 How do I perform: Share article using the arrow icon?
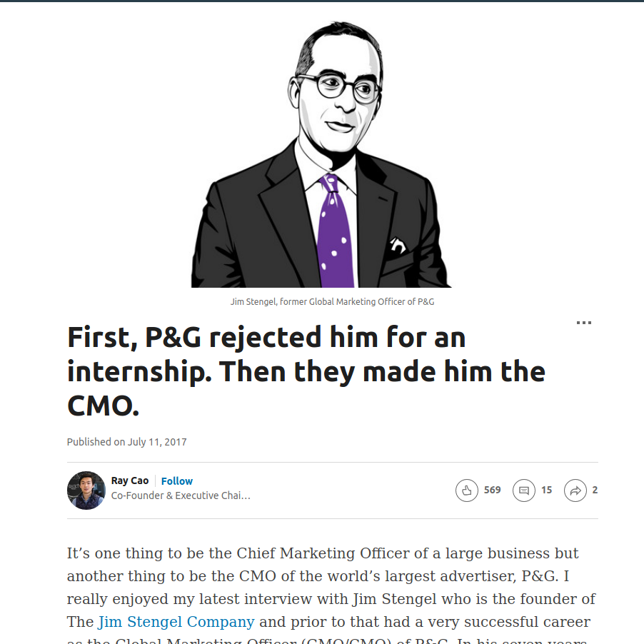[x=575, y=490]
